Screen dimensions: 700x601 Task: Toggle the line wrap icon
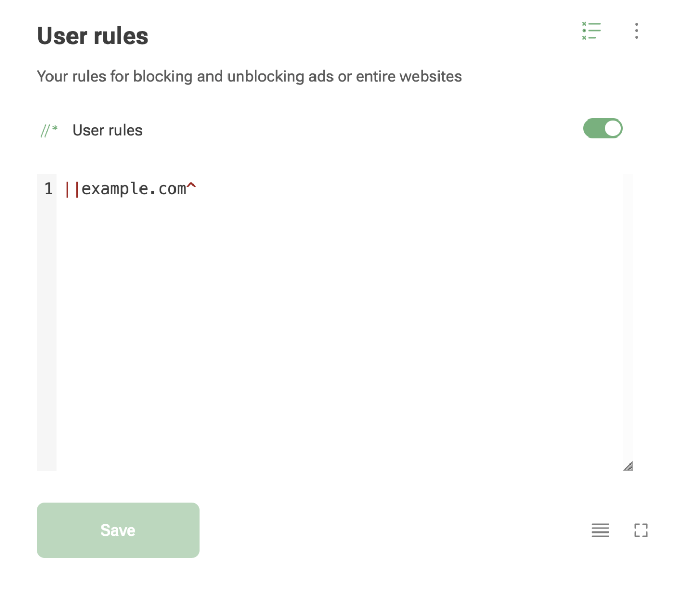coord(600,530)
